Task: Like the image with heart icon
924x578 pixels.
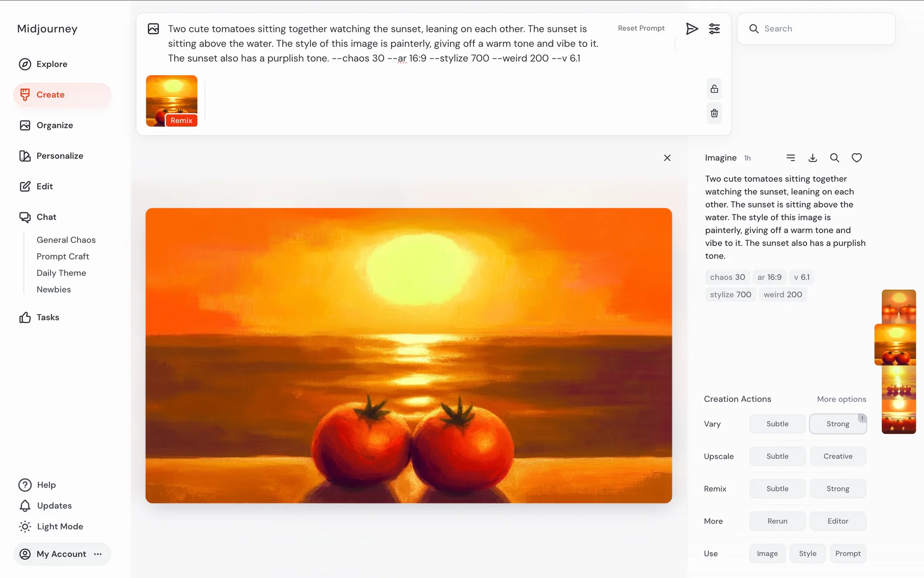Action: pos(857,158)
